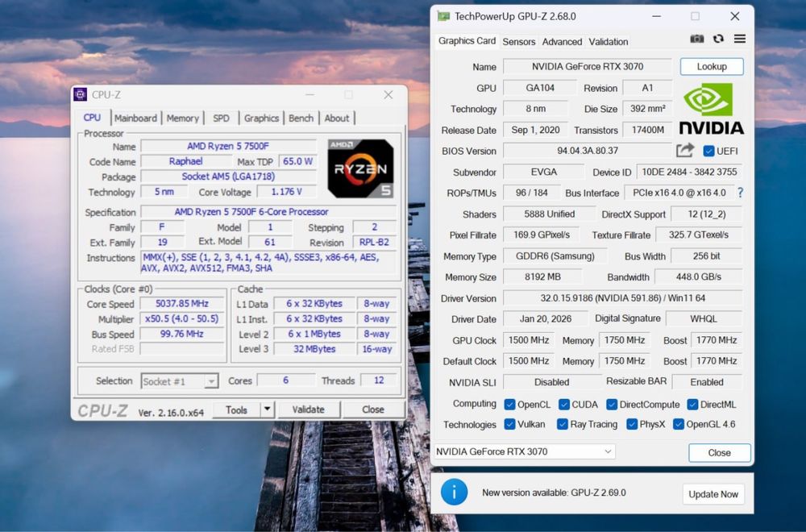Take a GPU-Z screenshot with camera icon

[x=696, y=39]
